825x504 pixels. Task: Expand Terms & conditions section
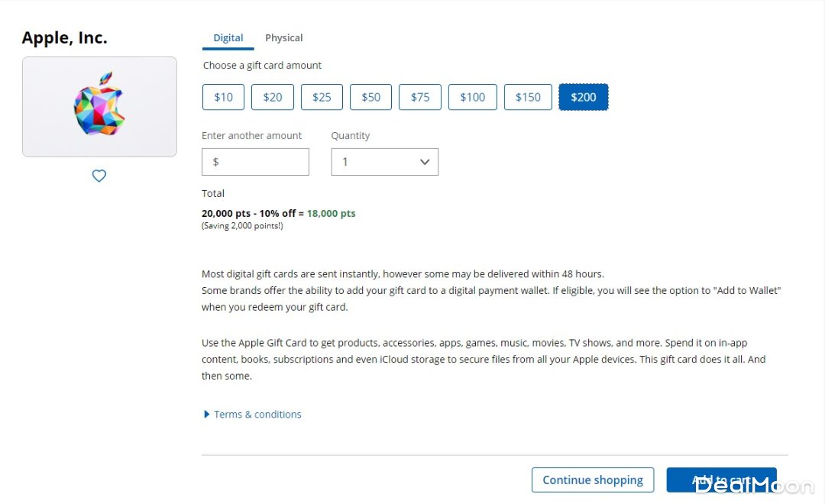[x=257, y=415]
